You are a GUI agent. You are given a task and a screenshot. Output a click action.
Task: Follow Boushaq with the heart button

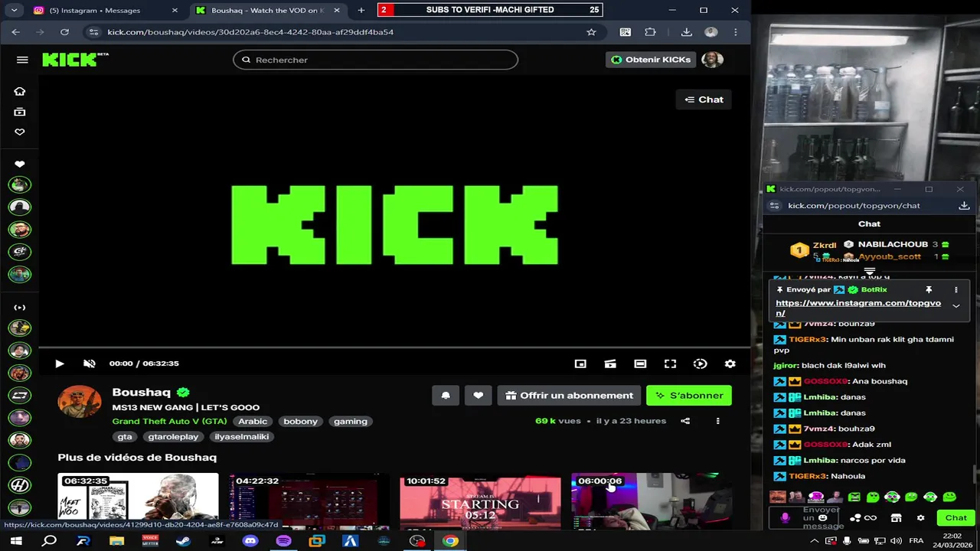[x=478, y=396]
